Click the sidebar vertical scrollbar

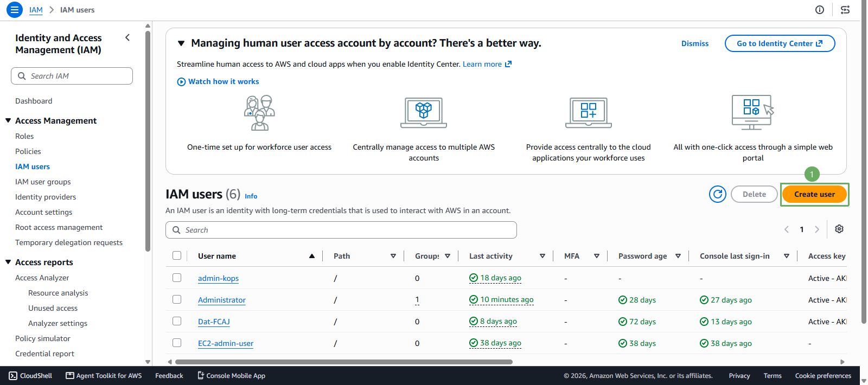pos(148,141)
